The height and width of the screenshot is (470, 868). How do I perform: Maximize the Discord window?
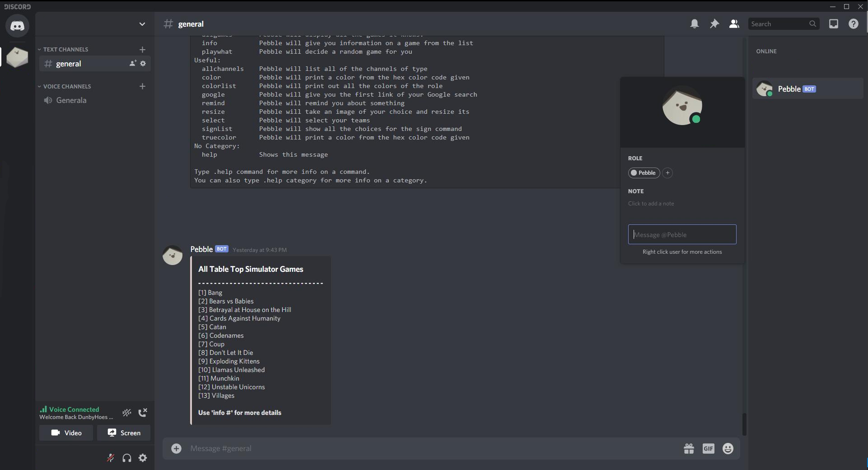[846, 6]
